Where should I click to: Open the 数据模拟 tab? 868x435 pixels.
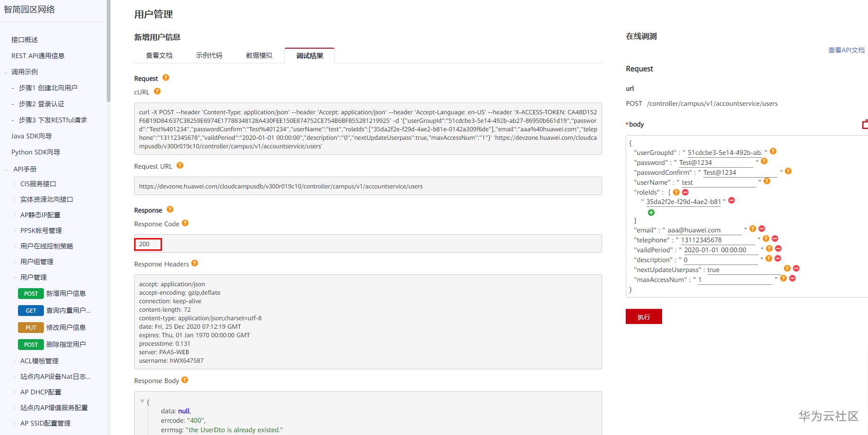259,55
